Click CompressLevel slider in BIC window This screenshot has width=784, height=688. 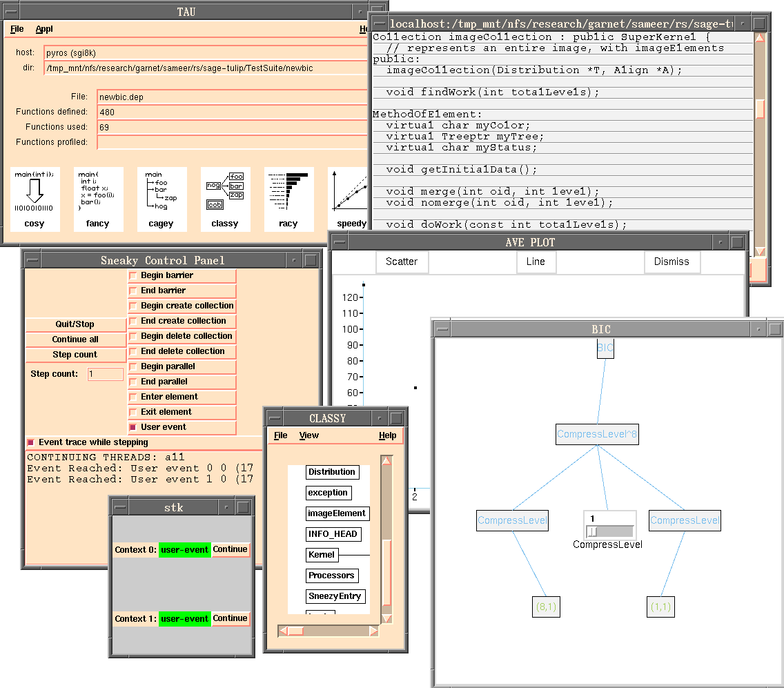[x=610, y=531]
